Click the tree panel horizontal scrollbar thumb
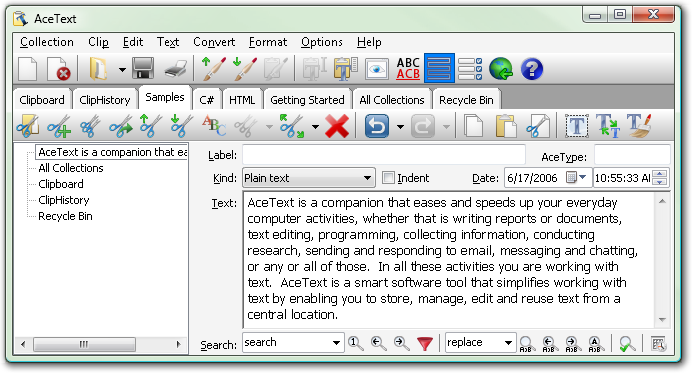The image size is (692, 373). pos(84,344)
